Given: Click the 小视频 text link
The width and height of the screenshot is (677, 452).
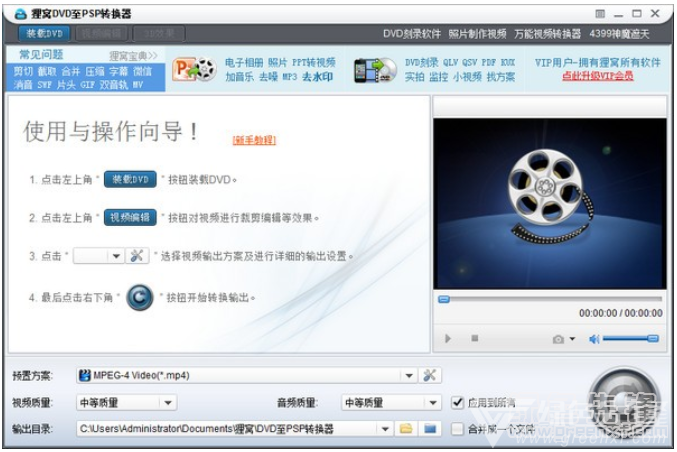Looking at the screenshot, I should (467, 77).
